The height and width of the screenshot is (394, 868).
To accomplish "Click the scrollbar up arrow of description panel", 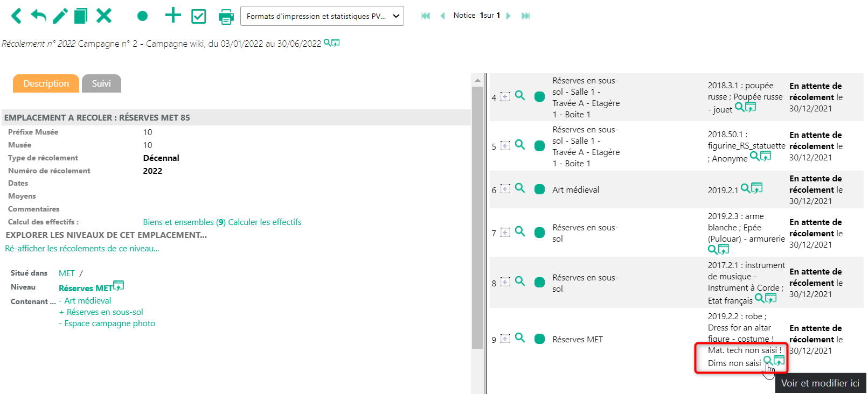I will [477, 80].
